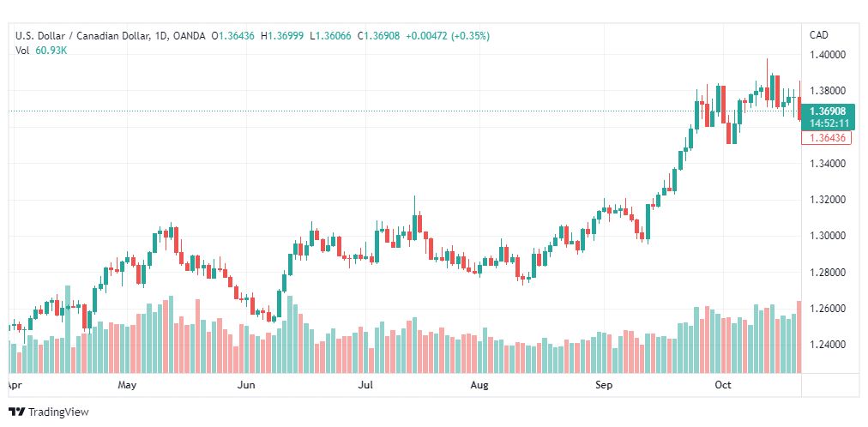Click the May marker on time axis

127,385
